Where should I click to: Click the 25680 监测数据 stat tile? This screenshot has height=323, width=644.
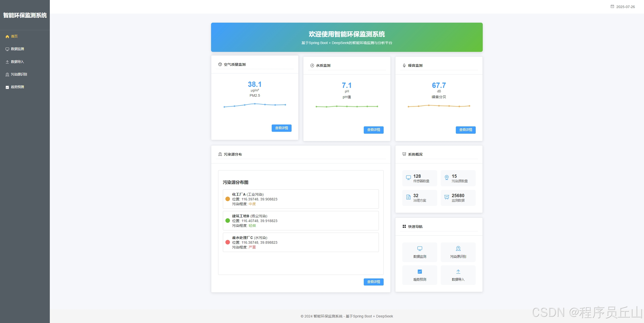coord(458,198)
